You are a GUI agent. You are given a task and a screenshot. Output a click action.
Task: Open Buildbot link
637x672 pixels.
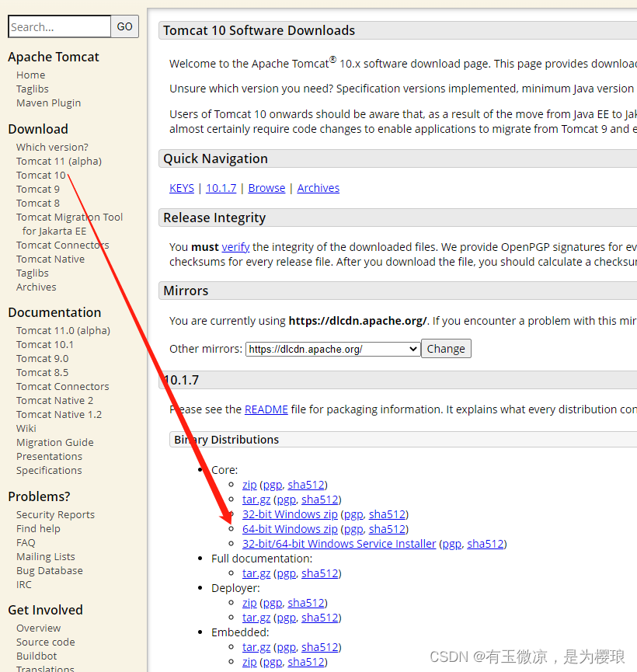pyautogui.click(x=37, y=656)
